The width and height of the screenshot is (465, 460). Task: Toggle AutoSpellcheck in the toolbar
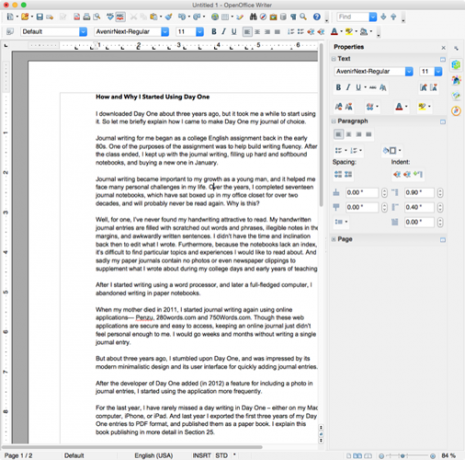pyautogui.click(x=120, y=17)
